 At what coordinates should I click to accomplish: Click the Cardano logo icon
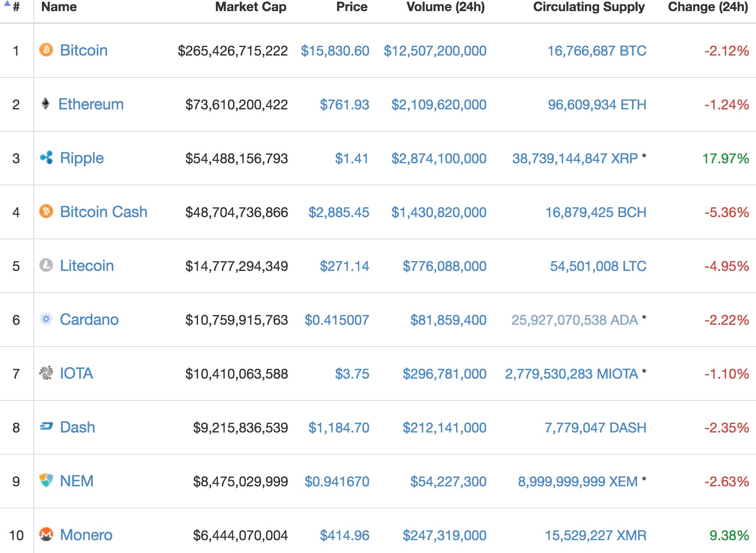tap(46, 319)
